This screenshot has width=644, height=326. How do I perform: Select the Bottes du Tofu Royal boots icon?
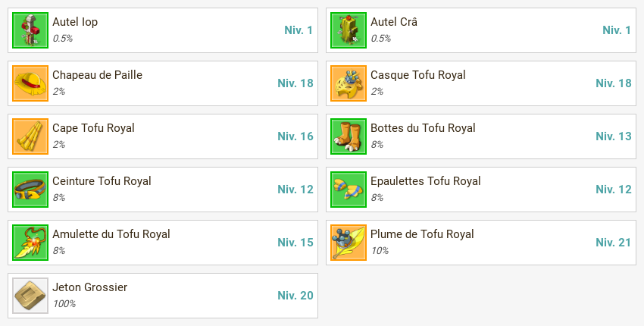click(349, 136)
